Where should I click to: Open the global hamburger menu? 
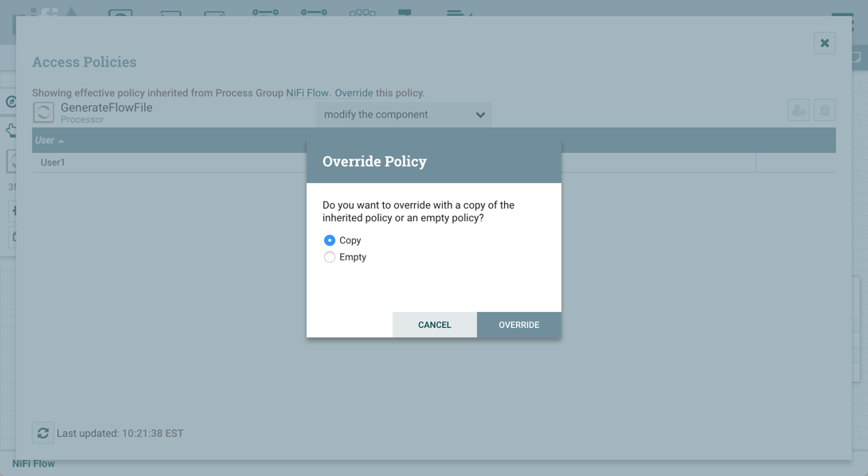point(842,18)
